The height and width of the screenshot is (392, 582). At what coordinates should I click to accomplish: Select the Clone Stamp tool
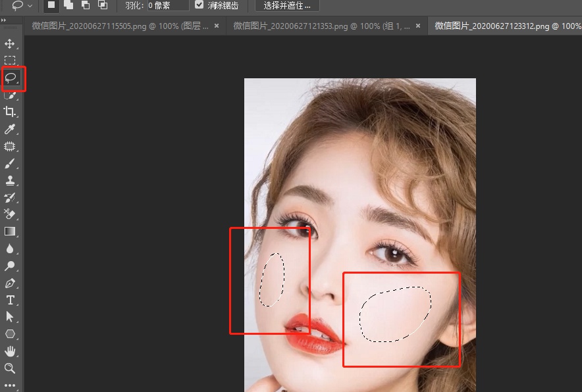click(x=10, y=180)
